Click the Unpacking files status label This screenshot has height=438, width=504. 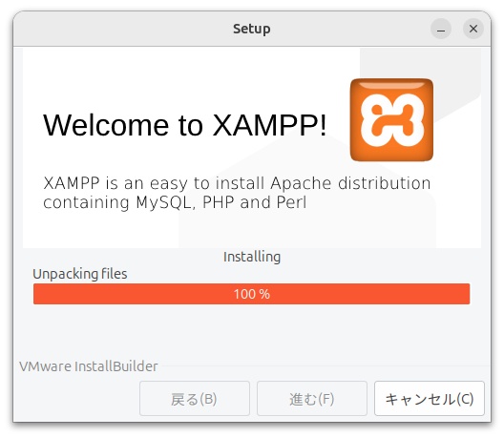pyautogui.click(x=80, y=274)
